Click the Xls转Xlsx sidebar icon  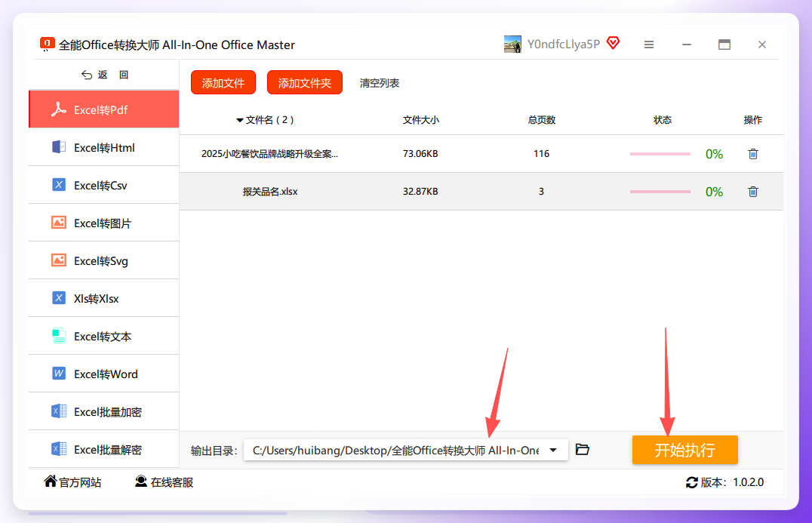(x=59, y=298)
